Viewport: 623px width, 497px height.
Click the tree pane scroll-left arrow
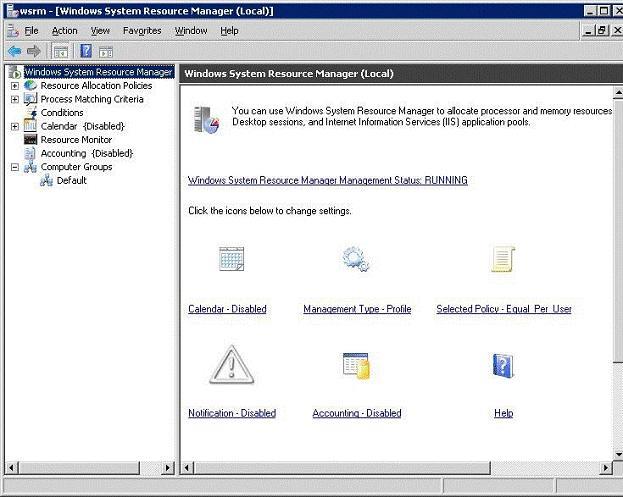pyautogui.click(x=12, y=468)
